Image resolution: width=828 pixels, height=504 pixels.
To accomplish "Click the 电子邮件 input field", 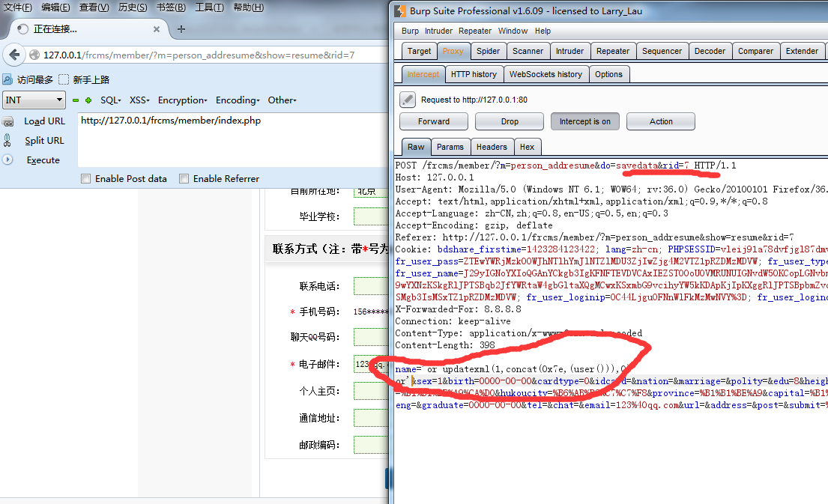I will [371, 364].
